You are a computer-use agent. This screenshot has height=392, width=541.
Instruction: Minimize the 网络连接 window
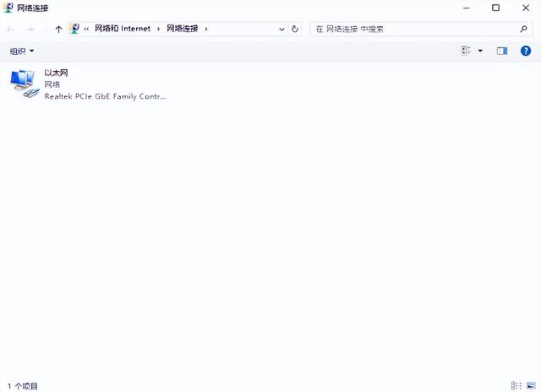coord(467,8)
